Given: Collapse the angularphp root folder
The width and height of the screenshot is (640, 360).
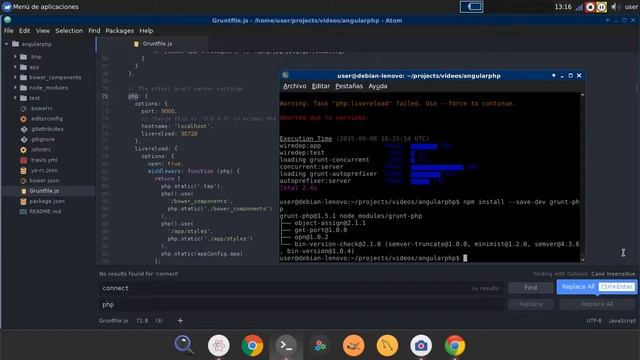Looking at the screenshot, I should click(7, 44).
